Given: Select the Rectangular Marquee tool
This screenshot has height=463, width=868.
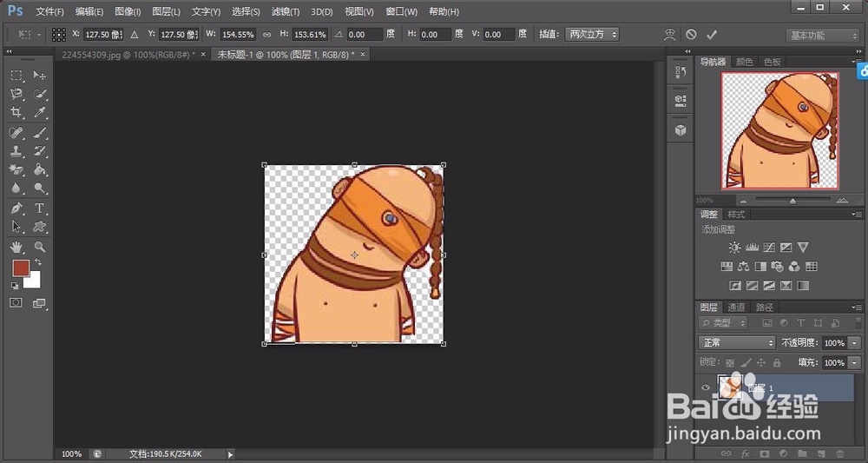Looking at the screenshot, I should [x=16, y=76].
